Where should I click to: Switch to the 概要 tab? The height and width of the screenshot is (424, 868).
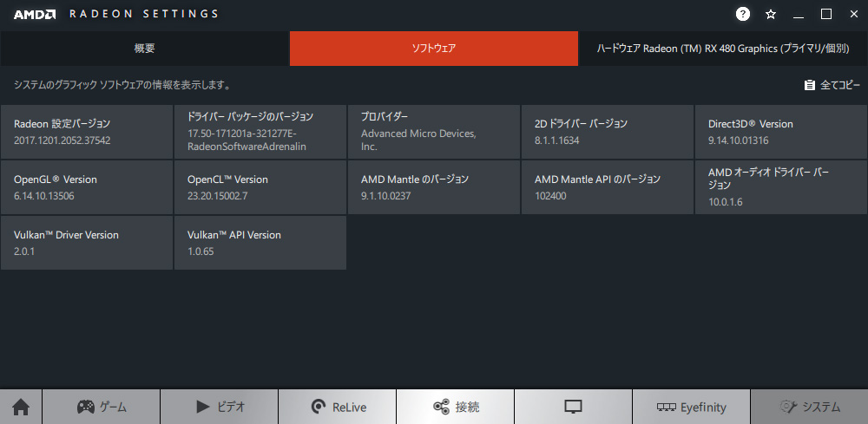point(144,49)
